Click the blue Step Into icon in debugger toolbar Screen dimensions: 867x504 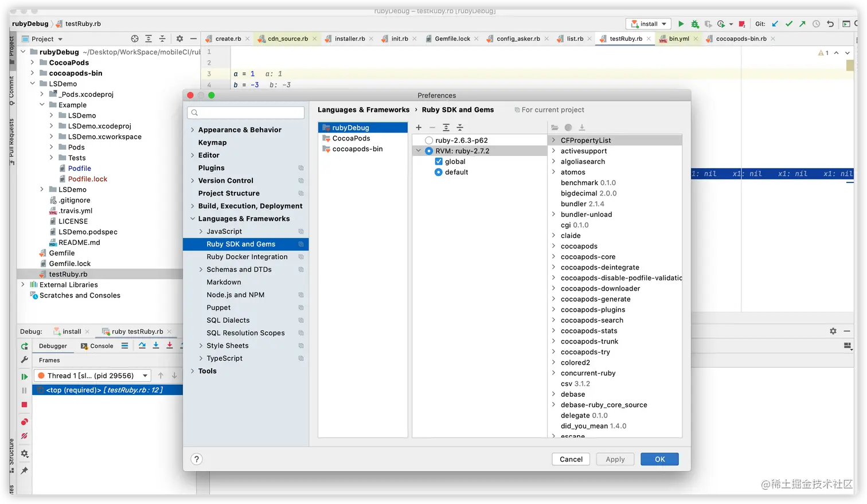click(156, 346)
